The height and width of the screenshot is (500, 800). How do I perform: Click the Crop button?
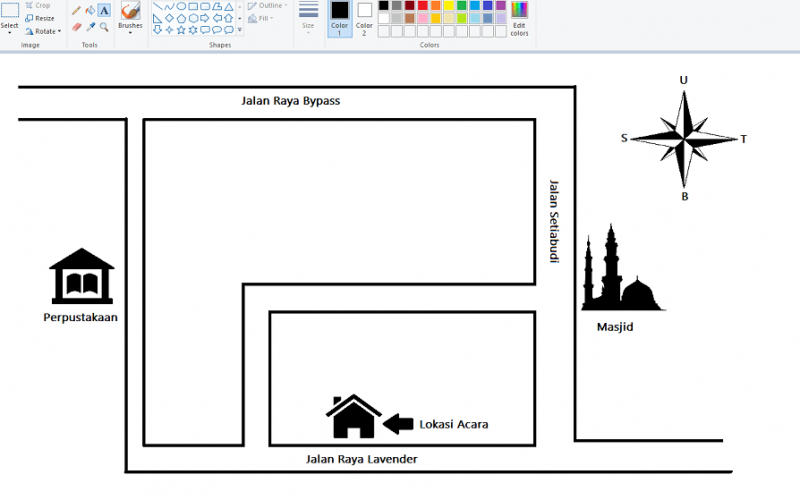38,6
